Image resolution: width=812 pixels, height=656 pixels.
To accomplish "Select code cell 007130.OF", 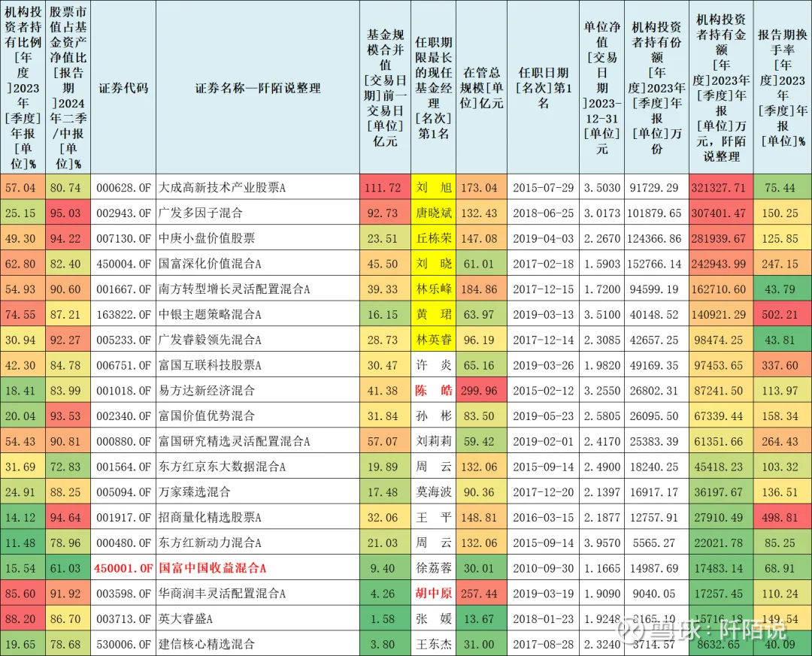I will (x=123, y=238).
